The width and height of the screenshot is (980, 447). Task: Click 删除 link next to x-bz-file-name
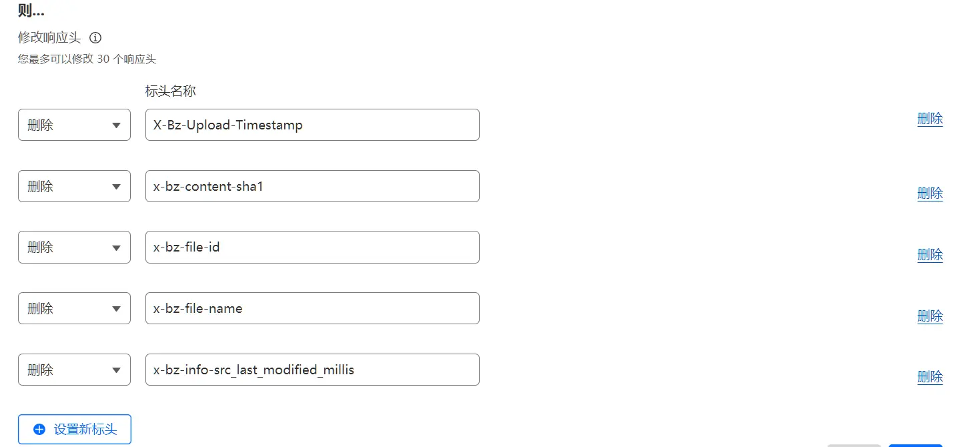(930, 316)
